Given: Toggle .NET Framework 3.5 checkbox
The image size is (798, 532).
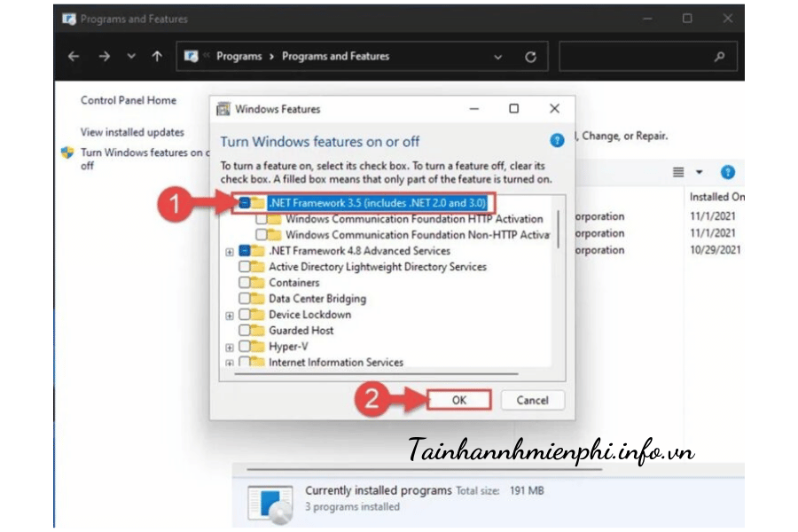Looking at the screenshot, I should [x=245, y=203].
